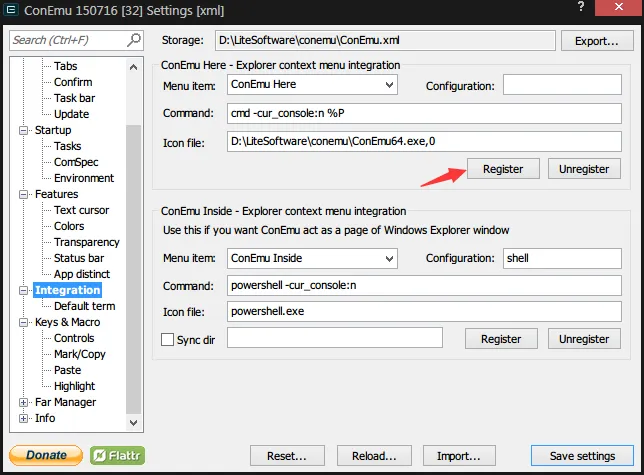Expand the Far Manager tree node
The height and width of the screenshot is (475, 644).
[23, 403]
